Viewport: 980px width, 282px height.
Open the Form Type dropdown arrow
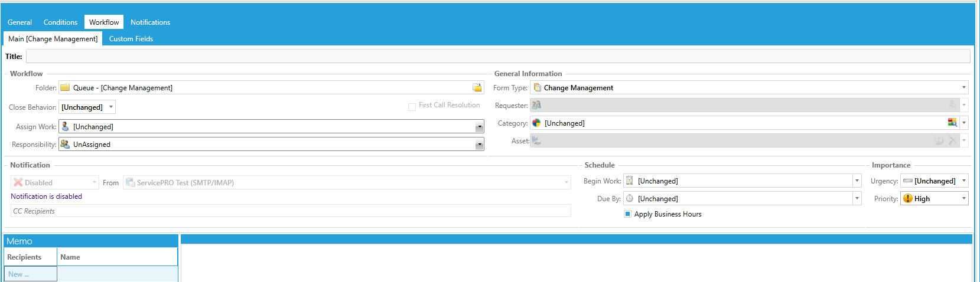pos(964,87)
